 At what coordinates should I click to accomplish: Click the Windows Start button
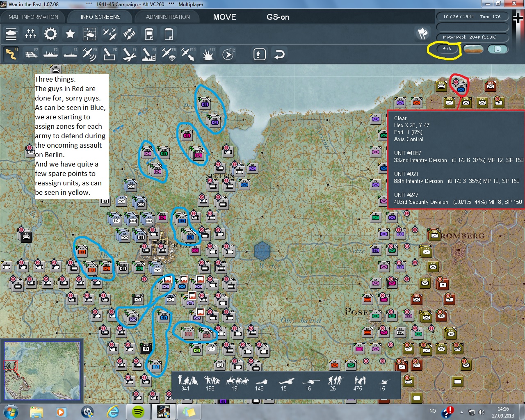pos(11,411)
